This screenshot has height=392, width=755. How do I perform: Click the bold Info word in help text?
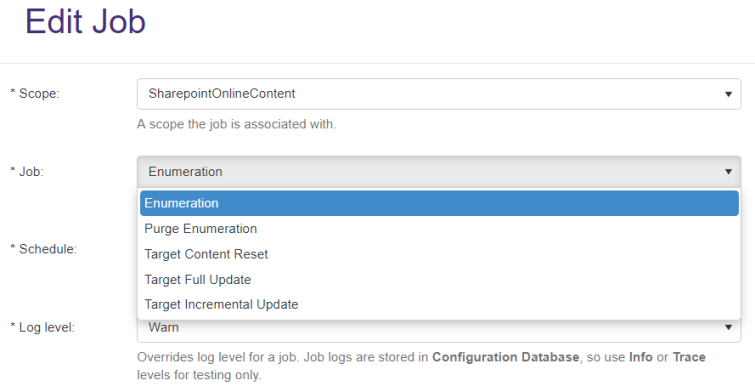pos(640,357)
